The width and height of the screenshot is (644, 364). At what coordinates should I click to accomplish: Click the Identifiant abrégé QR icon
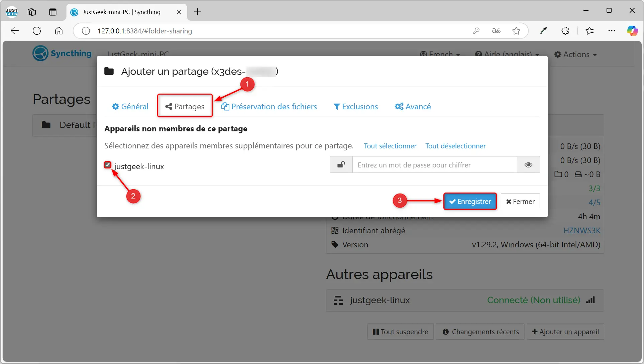pos(335,230)
